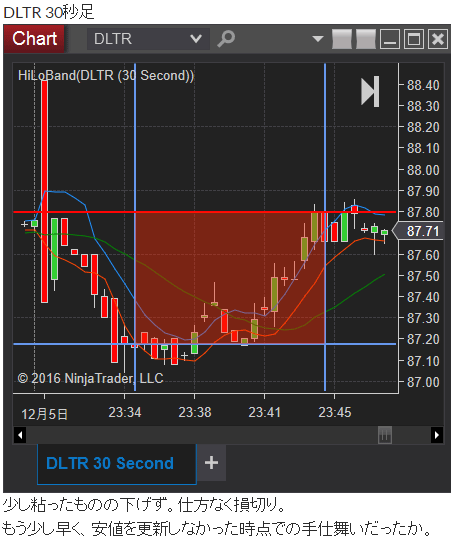Click the 12月5日 date label
451x542 pixels.
click(44, 414)
